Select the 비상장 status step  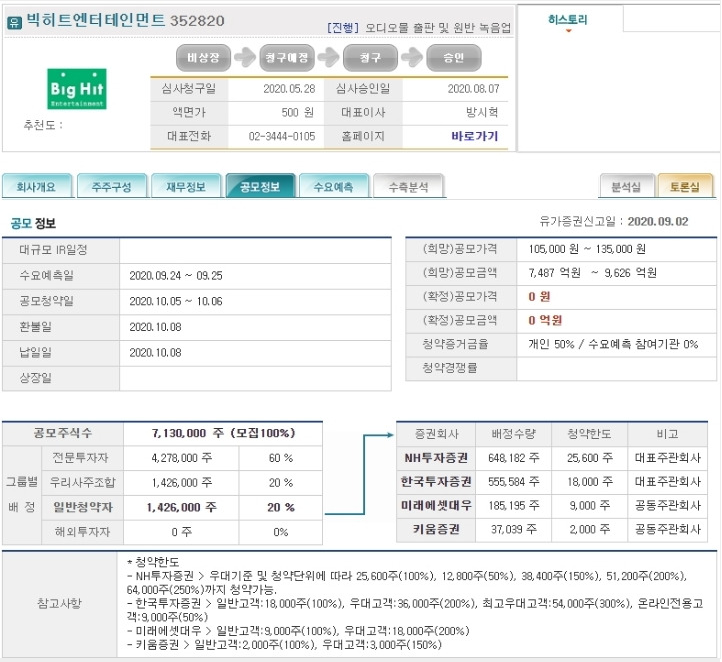point(203,58)
